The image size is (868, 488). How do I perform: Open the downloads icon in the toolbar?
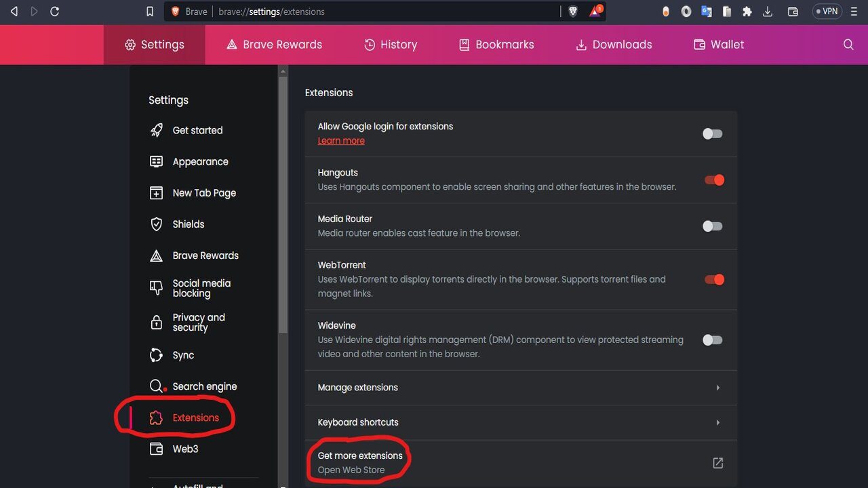coord(768,12)
